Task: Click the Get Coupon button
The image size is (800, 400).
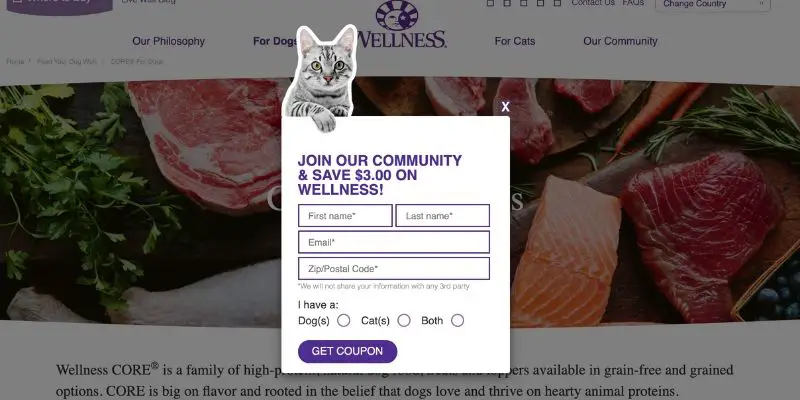Action: 347,352
